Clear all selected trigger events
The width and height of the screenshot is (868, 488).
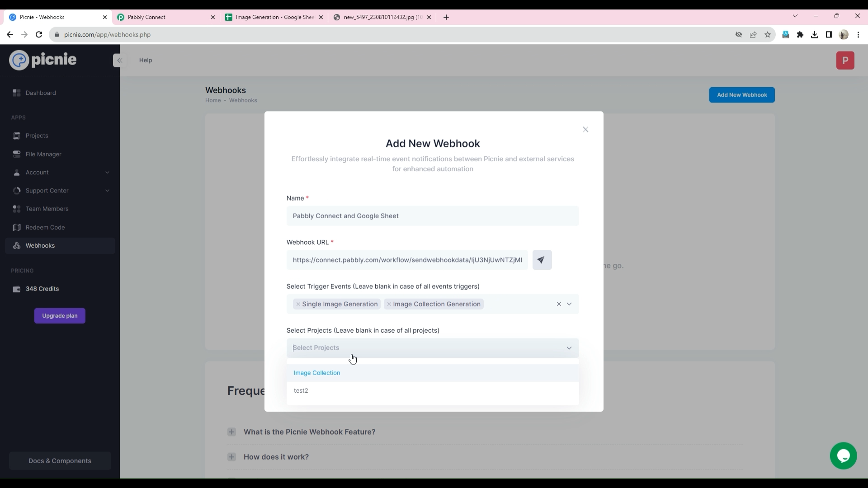pos(559,304)
